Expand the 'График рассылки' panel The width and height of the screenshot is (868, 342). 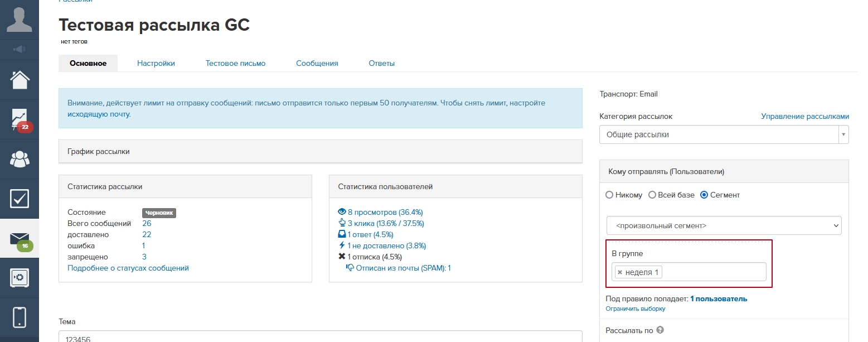point(320,152)
